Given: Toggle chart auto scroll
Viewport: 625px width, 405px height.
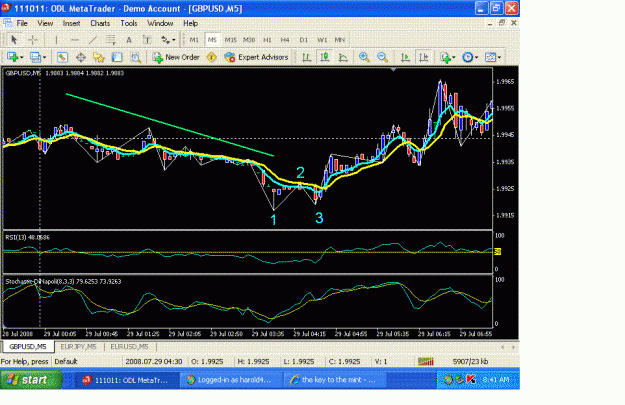Looking at the screenshot, I should 405,57.
